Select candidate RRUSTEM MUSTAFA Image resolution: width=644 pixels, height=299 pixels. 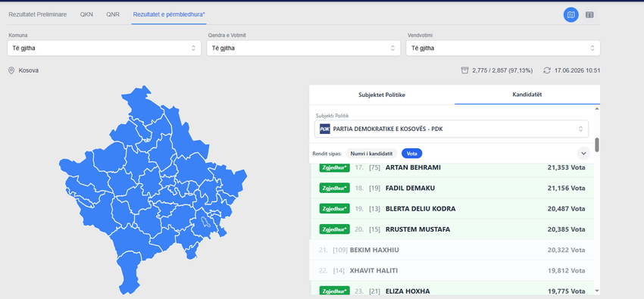[x=417, y=229]
